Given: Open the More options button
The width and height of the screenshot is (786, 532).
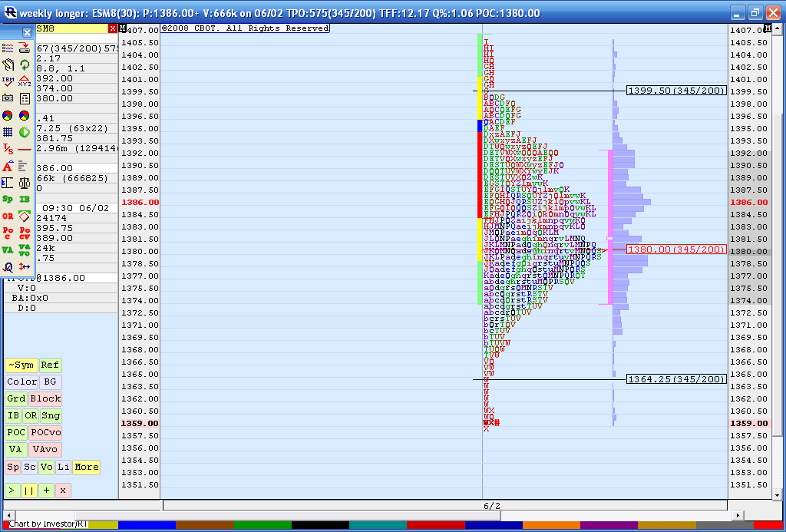Looking at the screenshot, I should point(86,468).
